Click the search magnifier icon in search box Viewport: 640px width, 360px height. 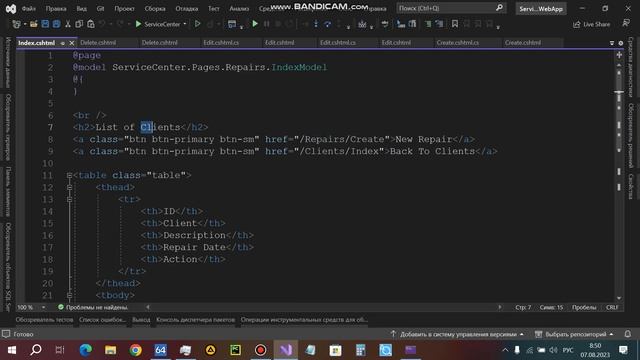click(499, 8)
